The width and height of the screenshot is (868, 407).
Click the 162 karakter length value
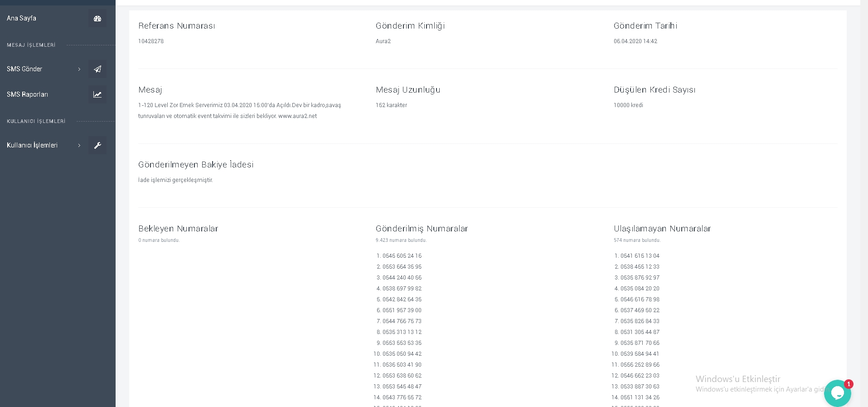pyautogui.click(x=391, y=105)
